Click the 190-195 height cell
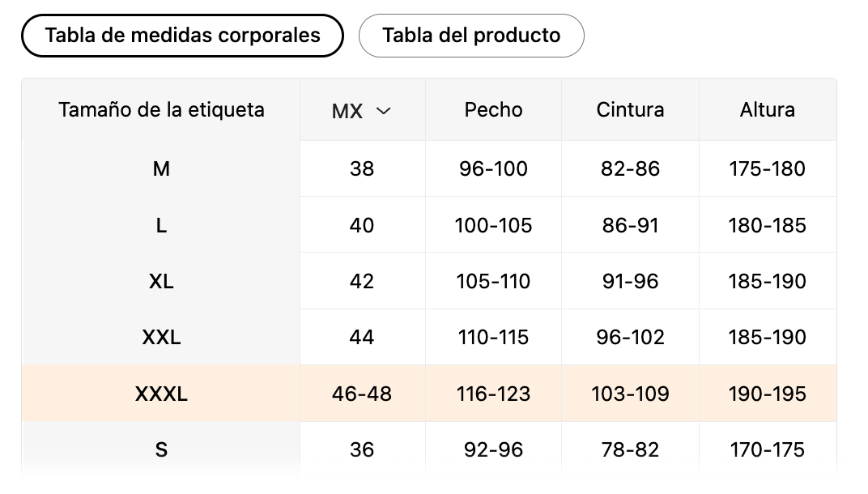Viewport: 868px width, 494px height. pyautogui.click(x=767, y=394)
